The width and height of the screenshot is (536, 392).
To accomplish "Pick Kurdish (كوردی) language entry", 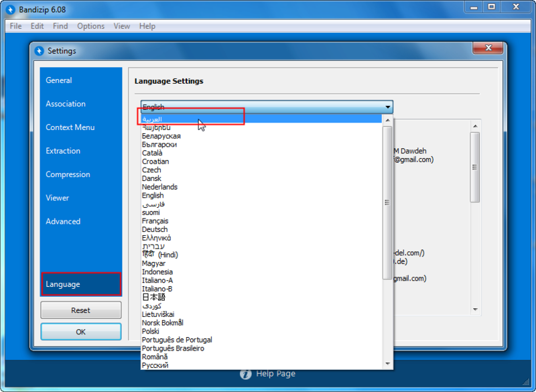I will [x=261, y=306].
